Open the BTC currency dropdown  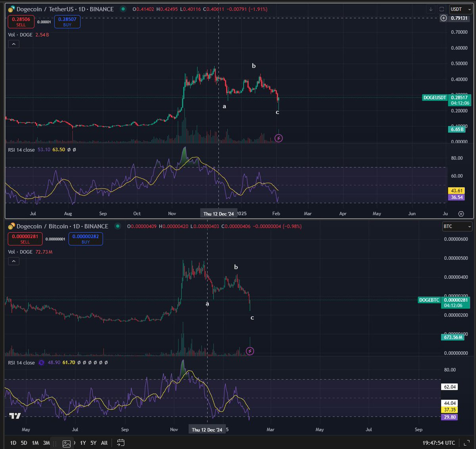pyautogui.click(x=457, y=226)
